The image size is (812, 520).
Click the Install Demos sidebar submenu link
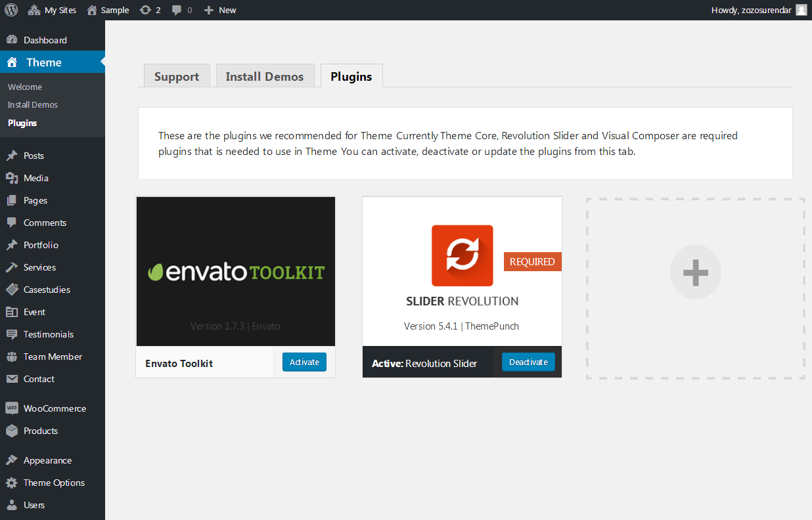coord(33,104)
